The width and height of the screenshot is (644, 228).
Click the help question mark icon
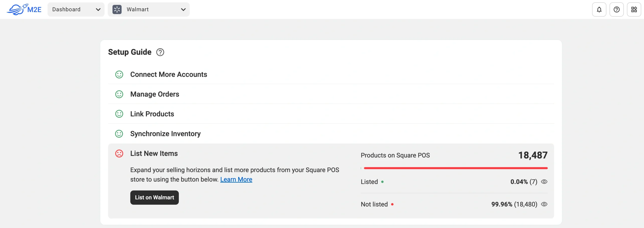(x=617, y=9)
